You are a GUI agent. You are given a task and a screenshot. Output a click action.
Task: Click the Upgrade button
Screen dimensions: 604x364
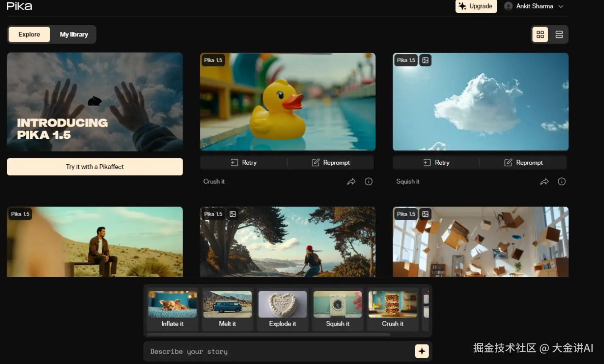[x=476, y=6]
